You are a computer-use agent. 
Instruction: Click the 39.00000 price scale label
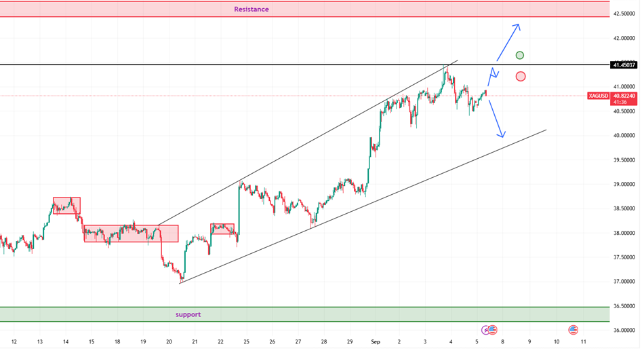point(624,185)
